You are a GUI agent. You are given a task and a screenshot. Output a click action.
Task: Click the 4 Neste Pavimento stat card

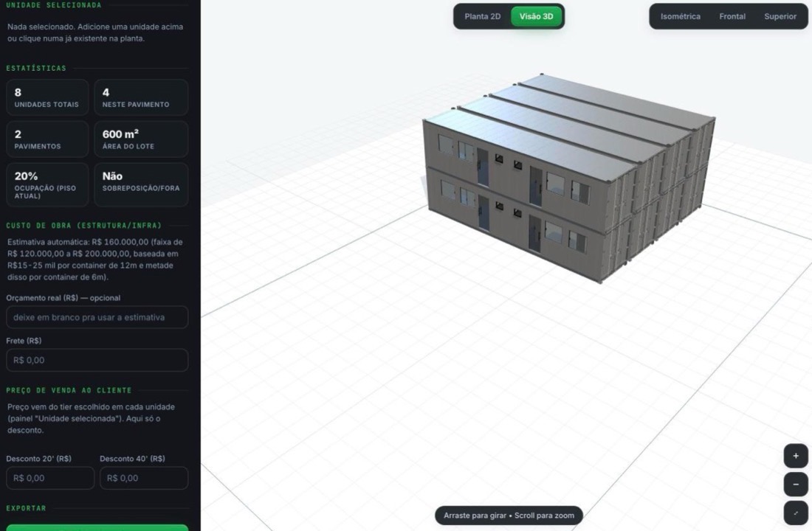(x=141, y=97)
